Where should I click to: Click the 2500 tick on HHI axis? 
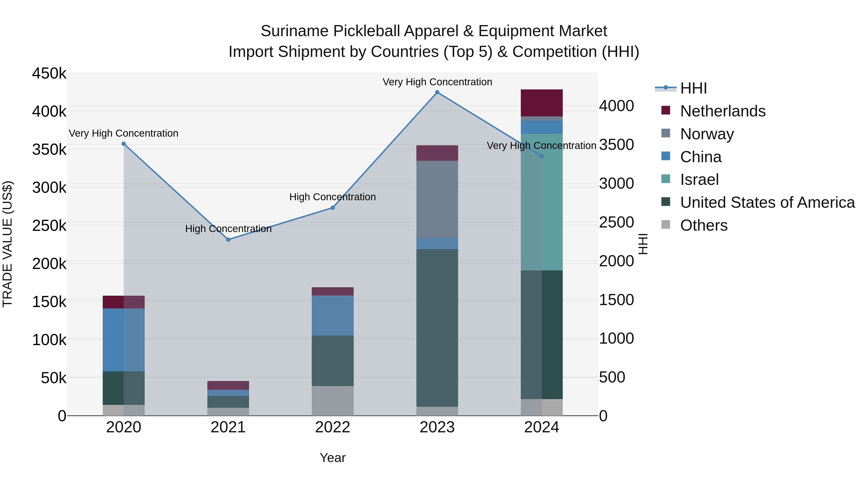tap(617, 222)
